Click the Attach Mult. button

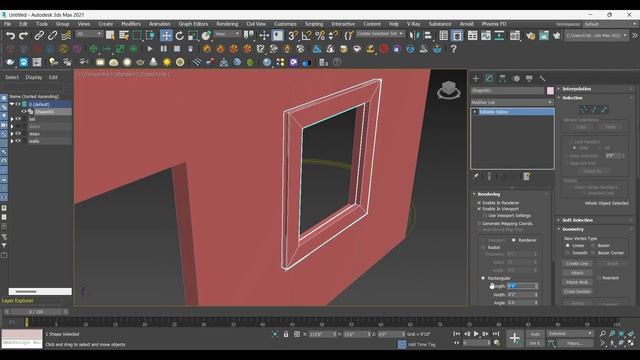[x=577, y=282]
